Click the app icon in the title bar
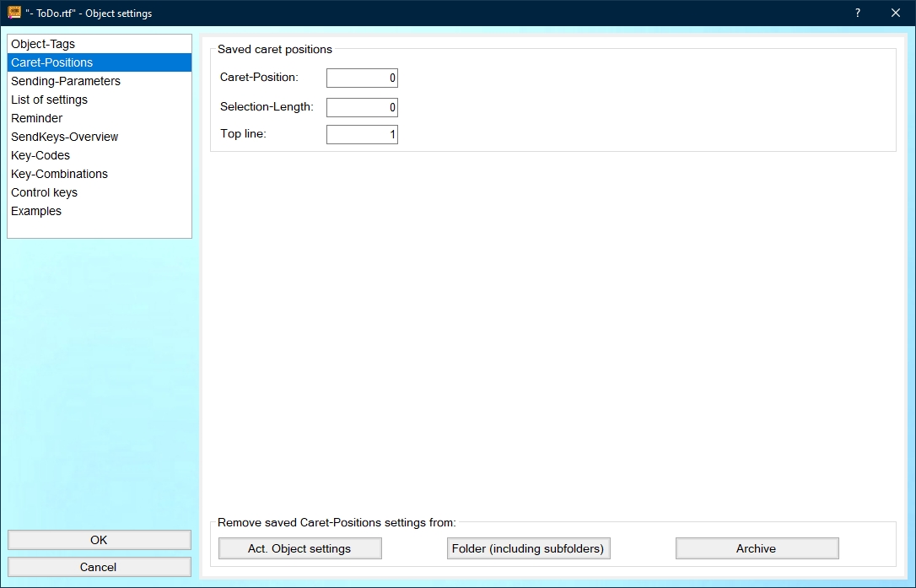This screenshot has width=916, height=588. pos(14,13)
